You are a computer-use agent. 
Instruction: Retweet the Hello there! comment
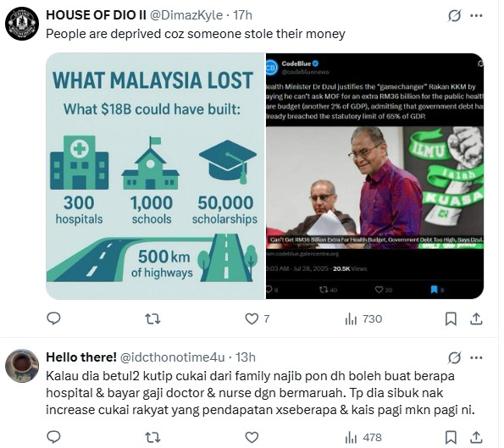tap(152, 437)
